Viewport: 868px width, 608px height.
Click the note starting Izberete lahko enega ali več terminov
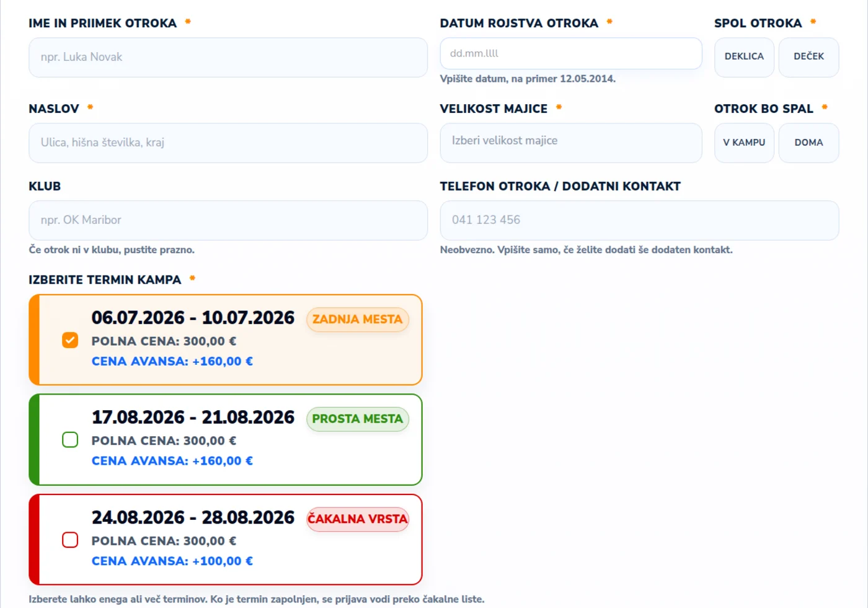(257, 599)
